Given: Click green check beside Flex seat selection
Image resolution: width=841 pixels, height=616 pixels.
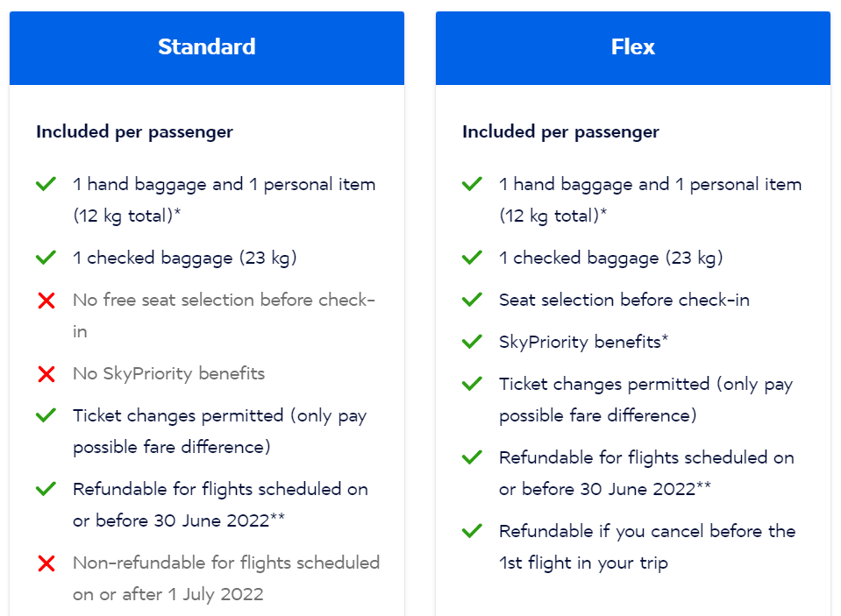Looking at the screenshot, I should (x=473, y=301).
